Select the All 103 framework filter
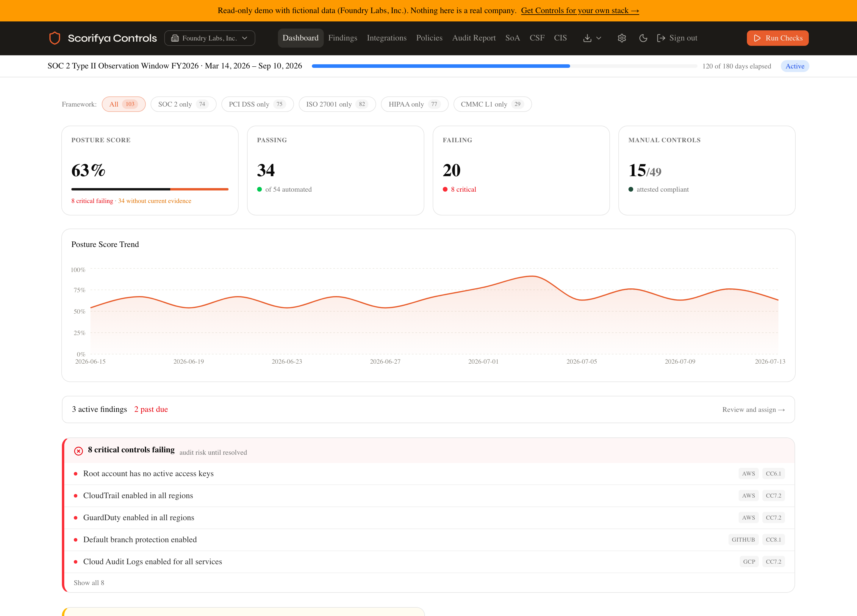857x616 pixels. 123,104
